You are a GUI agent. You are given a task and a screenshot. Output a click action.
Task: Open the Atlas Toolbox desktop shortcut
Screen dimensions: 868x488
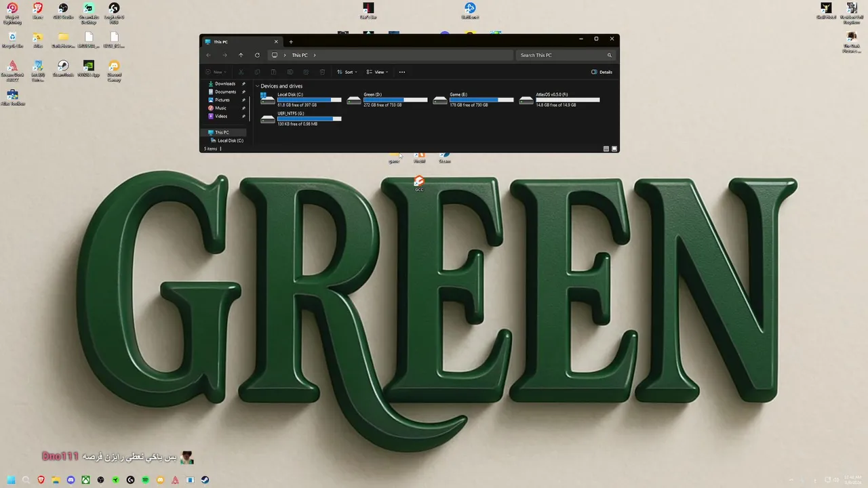(x=12, y=98)
